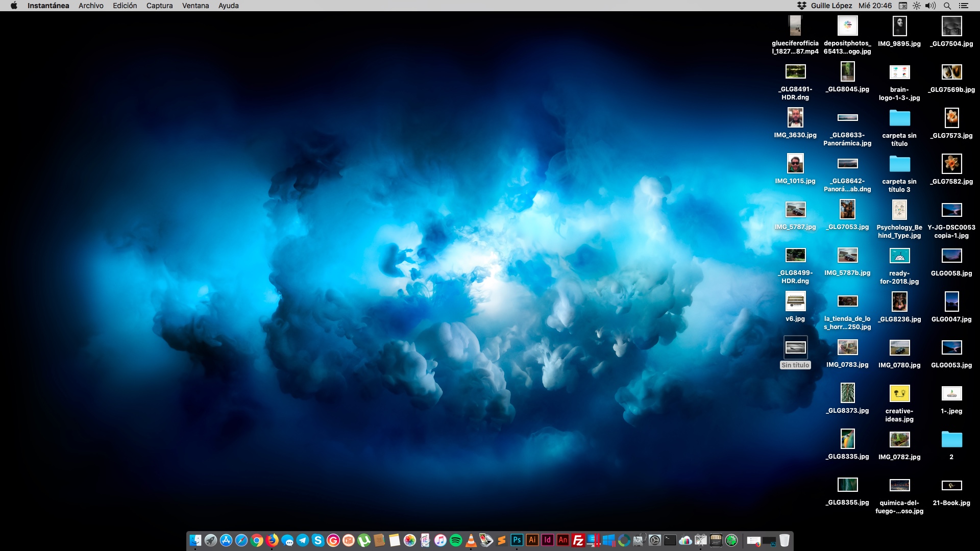Open Spotlight search magnifier
Viewport: 980px width, 551px height.
click(947, 6)
